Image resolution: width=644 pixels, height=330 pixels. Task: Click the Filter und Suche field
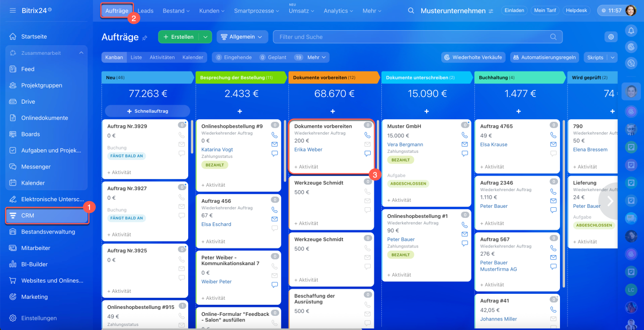point(418,37)
